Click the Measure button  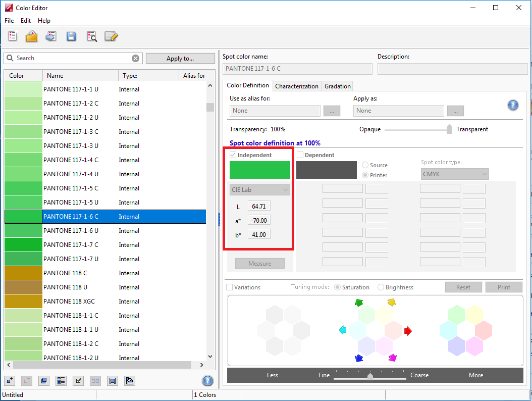[x=260, y=264]
